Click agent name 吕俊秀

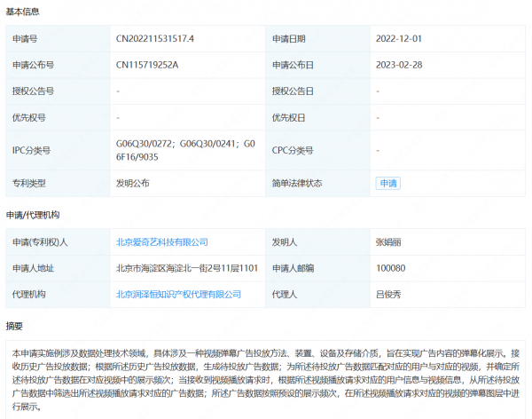(388, 295)
